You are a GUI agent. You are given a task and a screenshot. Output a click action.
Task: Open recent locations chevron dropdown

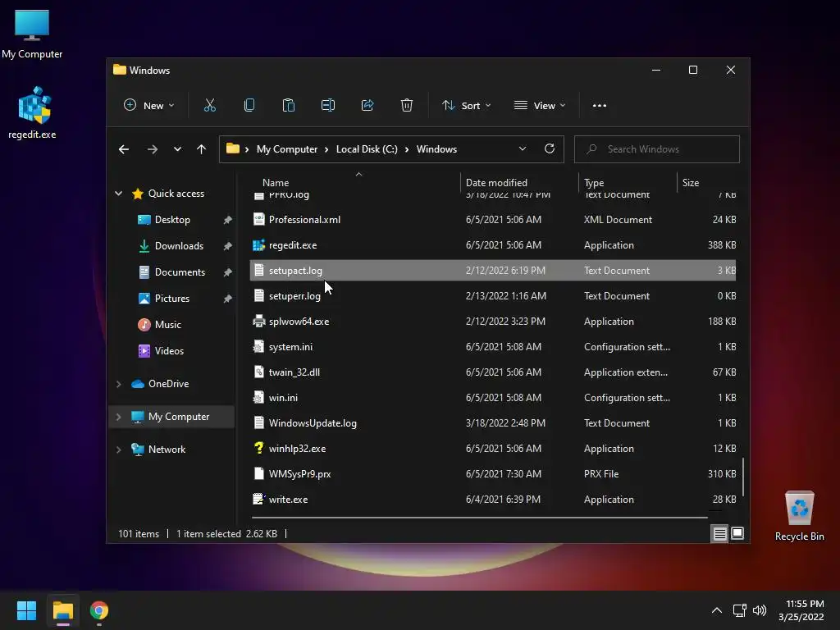click(x=177, y=149)
